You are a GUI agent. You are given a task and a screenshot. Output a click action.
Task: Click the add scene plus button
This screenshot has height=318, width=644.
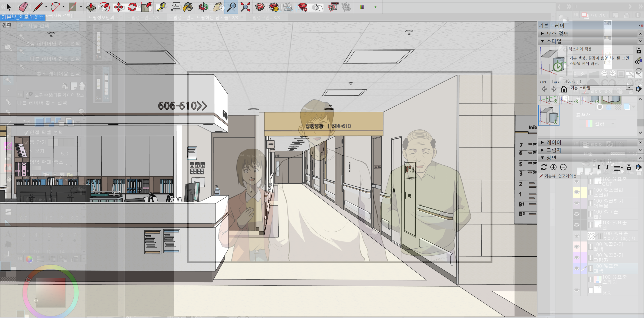553,167
